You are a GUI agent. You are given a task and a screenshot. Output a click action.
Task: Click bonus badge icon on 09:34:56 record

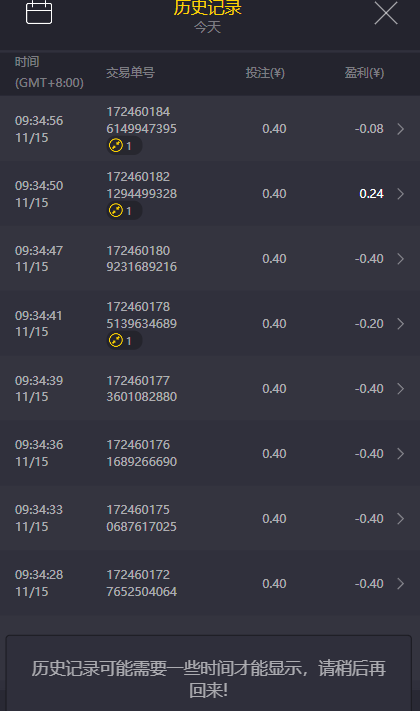tap(116, 146)
